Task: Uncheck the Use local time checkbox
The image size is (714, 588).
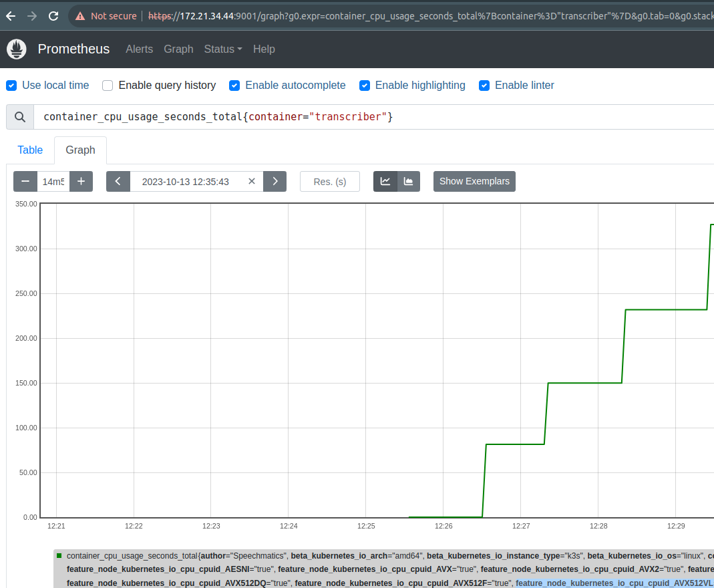Action: click(x=11, y=86)
